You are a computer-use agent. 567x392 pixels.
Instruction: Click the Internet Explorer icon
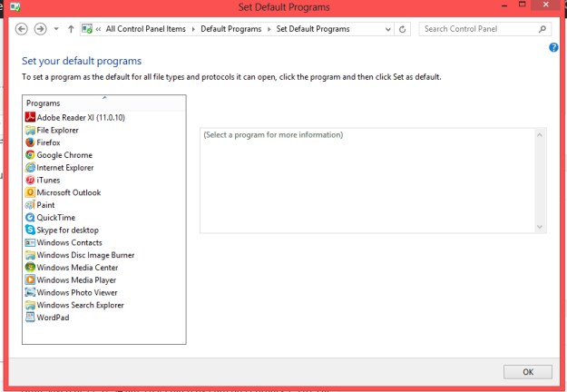30,168
